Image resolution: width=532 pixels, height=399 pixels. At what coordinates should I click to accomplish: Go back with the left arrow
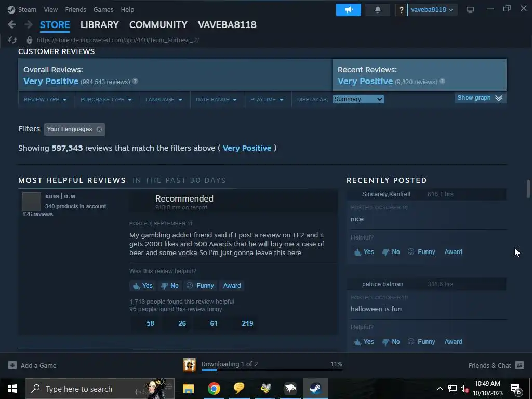pyautogui.click(x=12, y=24)
